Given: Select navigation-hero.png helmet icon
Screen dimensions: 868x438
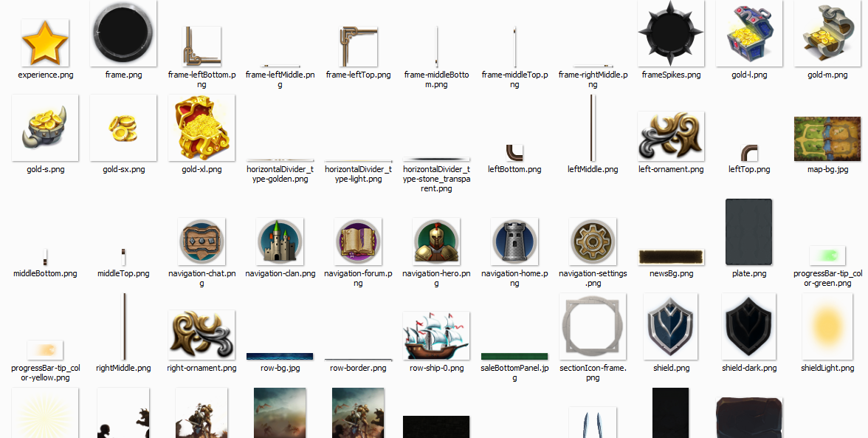Looking at the screenshot, I should (436, 241).
